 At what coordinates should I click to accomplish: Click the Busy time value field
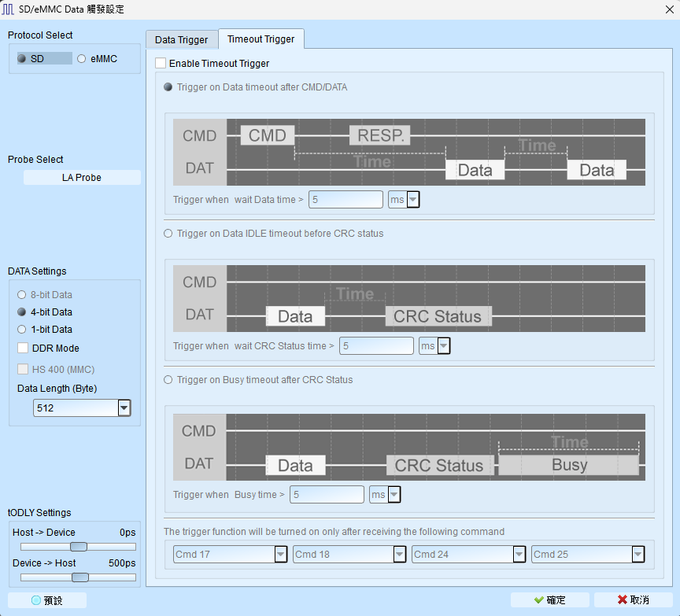point(327,495)
